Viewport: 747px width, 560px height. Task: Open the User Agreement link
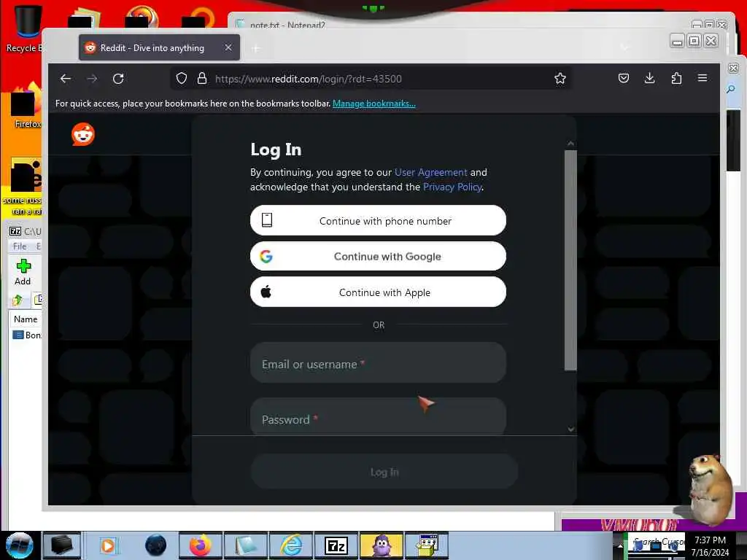pyautogui.click(x=430, y=172)
